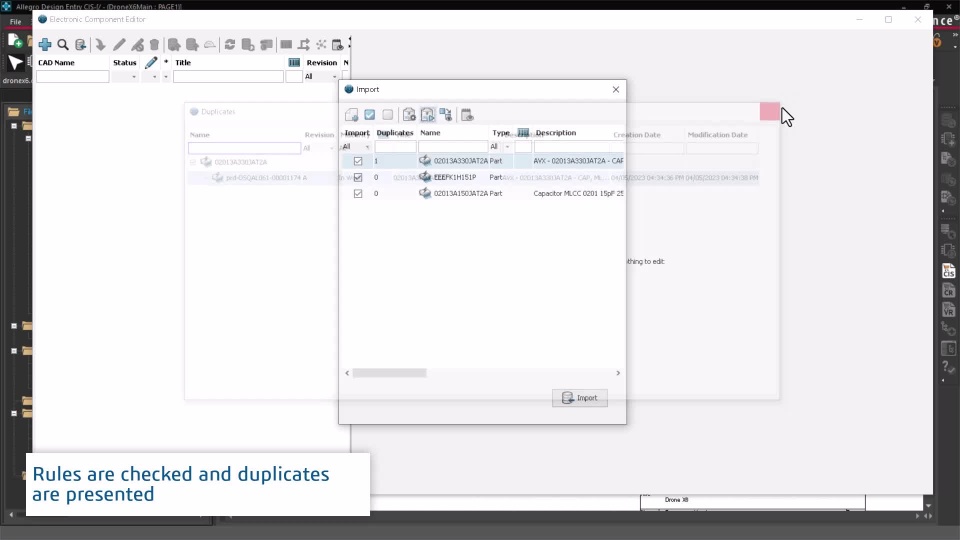Click the right scroll arrow in Import dialog
Image resolution: width=960 pixels, height=540 pixels.
618,373
